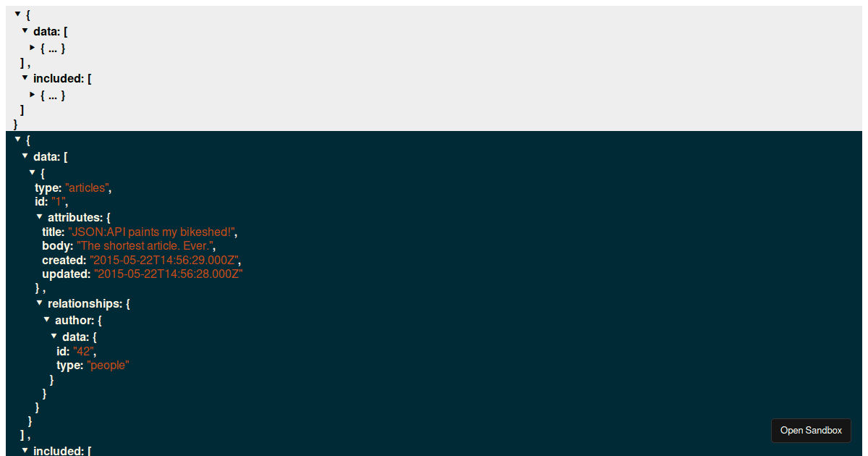The width and height of the screenshot is (868, 456).
Task: Collapse the author object
Action: [x=46, y=320]
